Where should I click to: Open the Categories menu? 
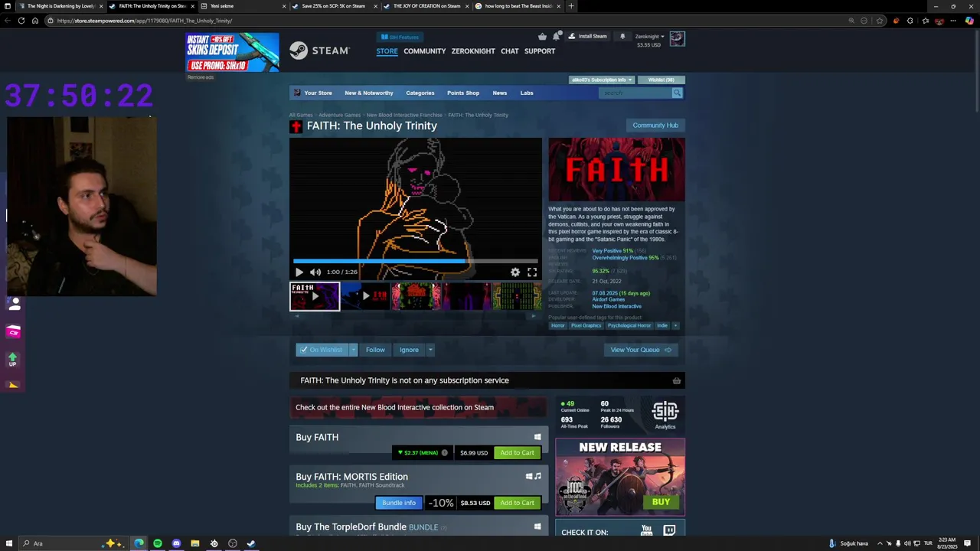tap(420, 93)
